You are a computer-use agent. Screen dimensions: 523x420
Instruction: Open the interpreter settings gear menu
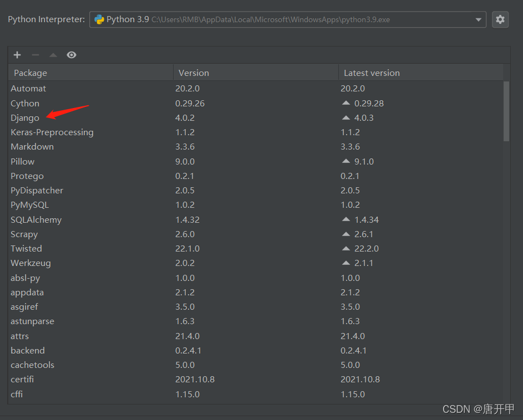point(500,19)
